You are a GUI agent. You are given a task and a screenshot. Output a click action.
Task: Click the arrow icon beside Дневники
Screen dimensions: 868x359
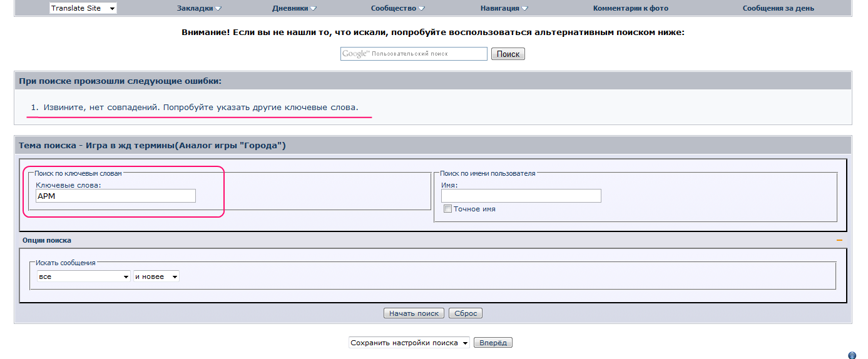(313, 9)
